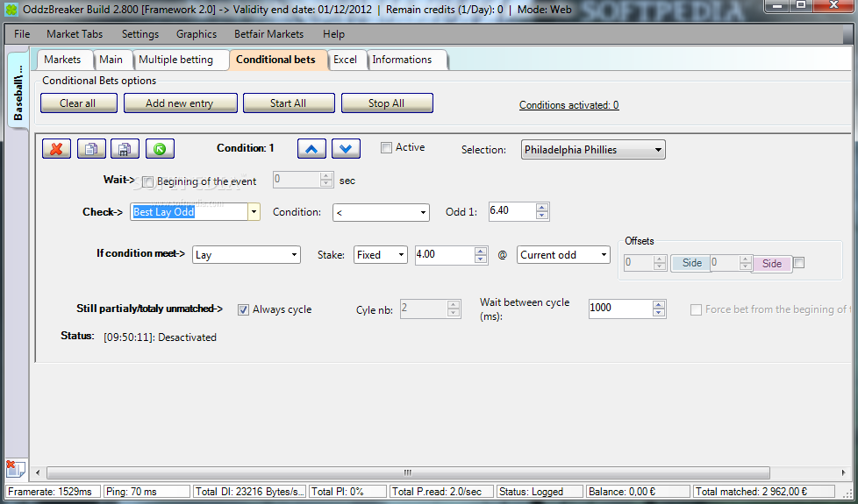Click the document icon with red X
The image size is (858, 504).
click(x=15, y=469)
